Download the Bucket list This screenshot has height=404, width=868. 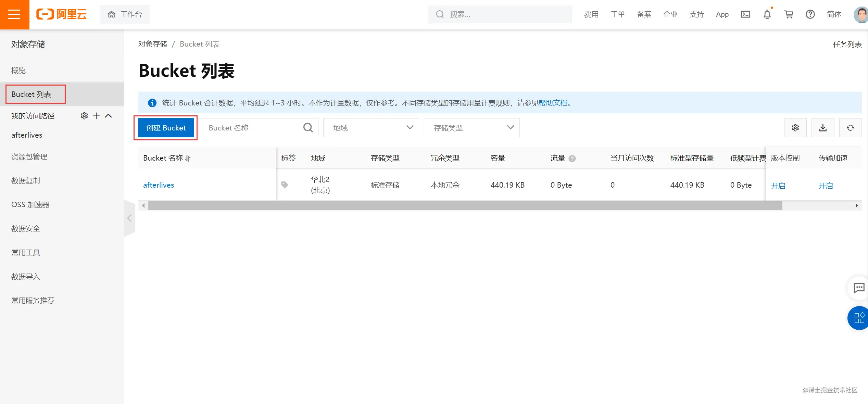tap(823, 128)
